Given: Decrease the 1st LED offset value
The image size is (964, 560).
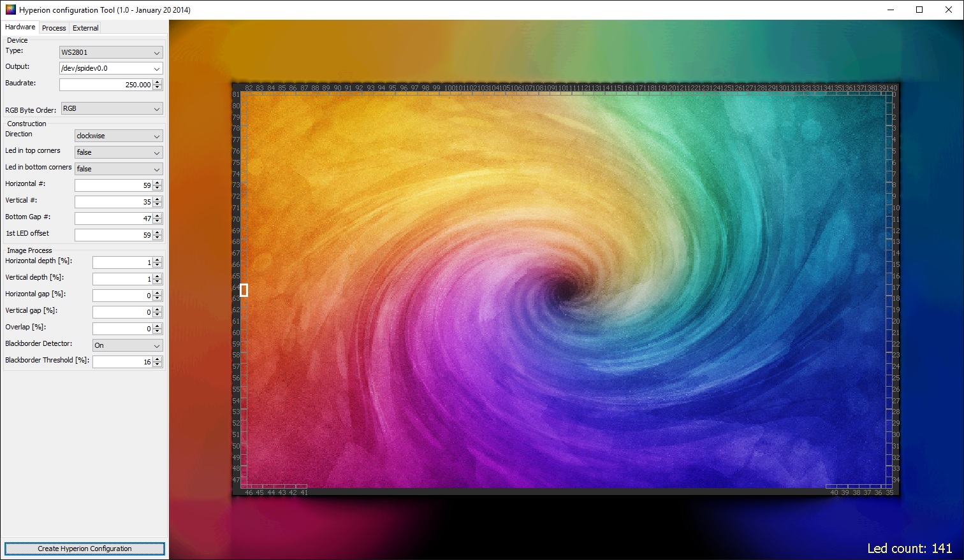Looking at the screenshot, I should tap(157, 238).
